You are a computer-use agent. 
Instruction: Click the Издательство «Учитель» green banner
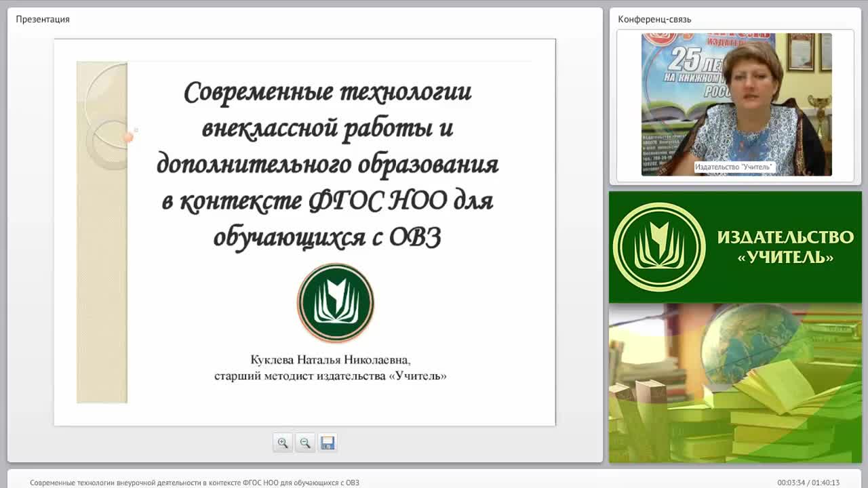(735, 247)
